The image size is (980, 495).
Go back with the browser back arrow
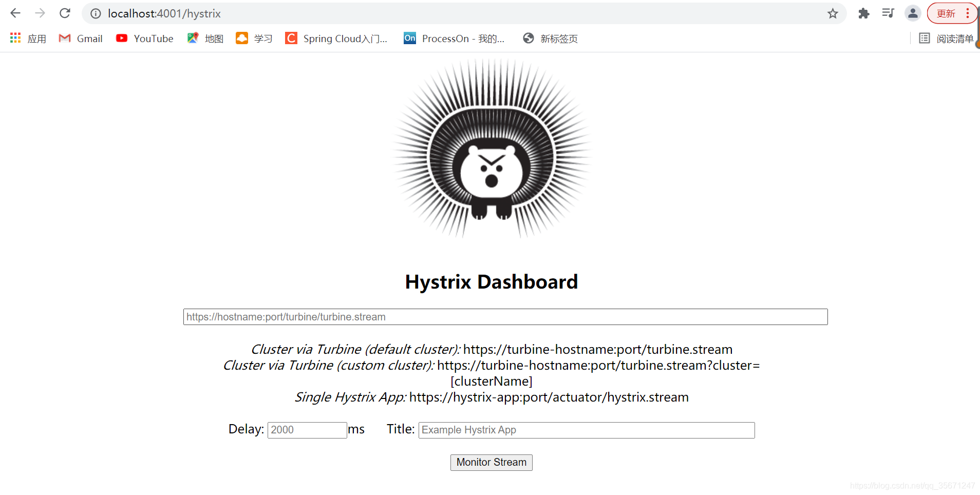[15, 13]
